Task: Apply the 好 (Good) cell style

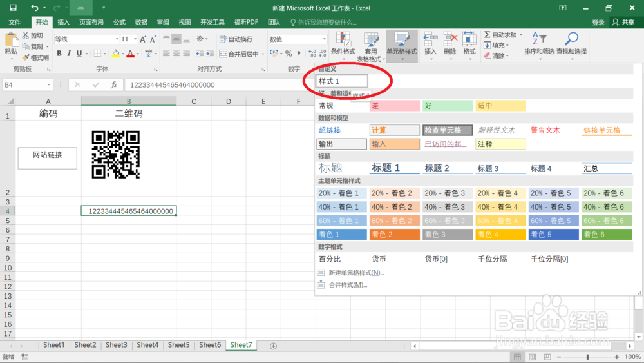Action: [448, 106]
